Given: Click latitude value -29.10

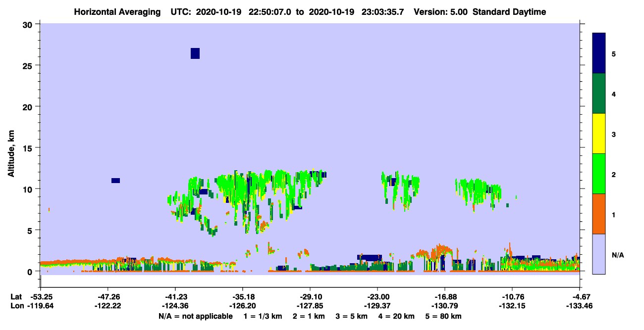Looking at the screenshot, I should point(310,297).
